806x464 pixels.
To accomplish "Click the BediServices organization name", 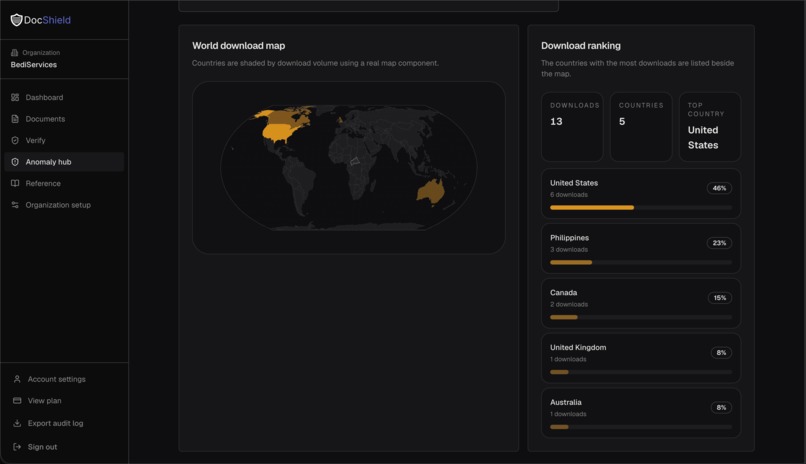I will 33,65.
